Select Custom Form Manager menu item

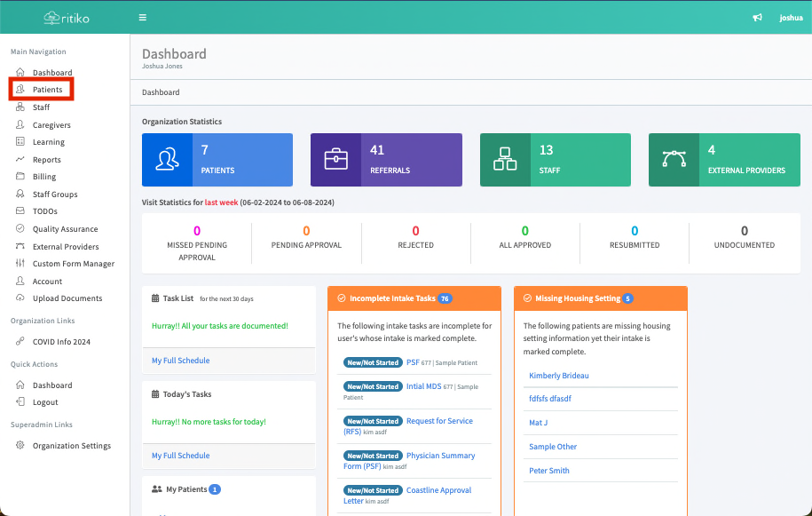coord(74,264)
